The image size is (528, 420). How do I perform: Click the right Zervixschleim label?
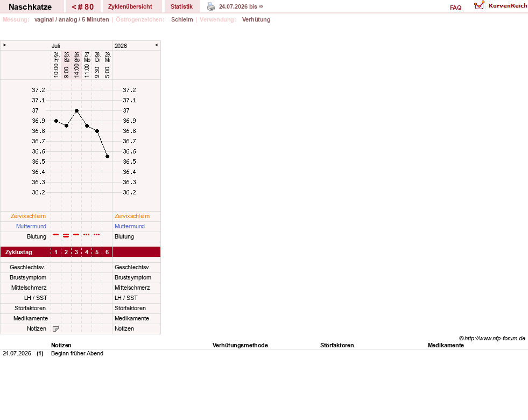click(132, 216)
